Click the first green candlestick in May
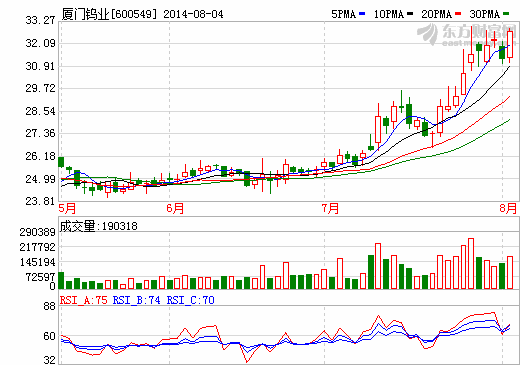 61,162
